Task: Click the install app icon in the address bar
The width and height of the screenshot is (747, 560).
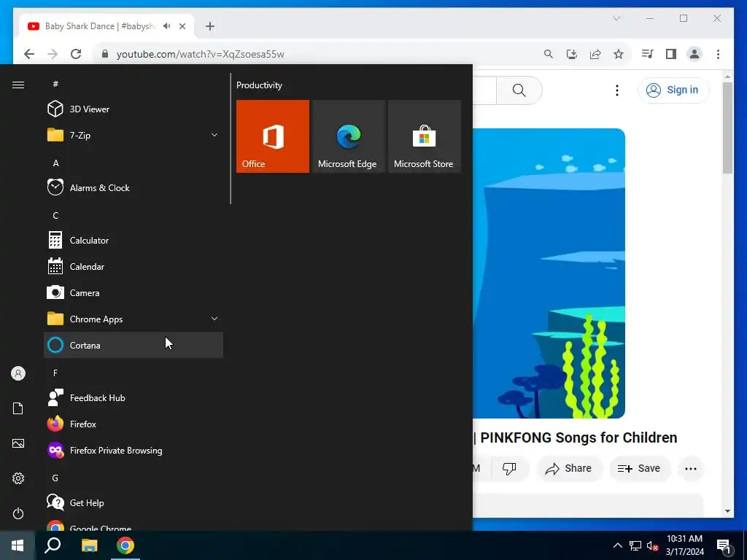Action: (572, 54)
